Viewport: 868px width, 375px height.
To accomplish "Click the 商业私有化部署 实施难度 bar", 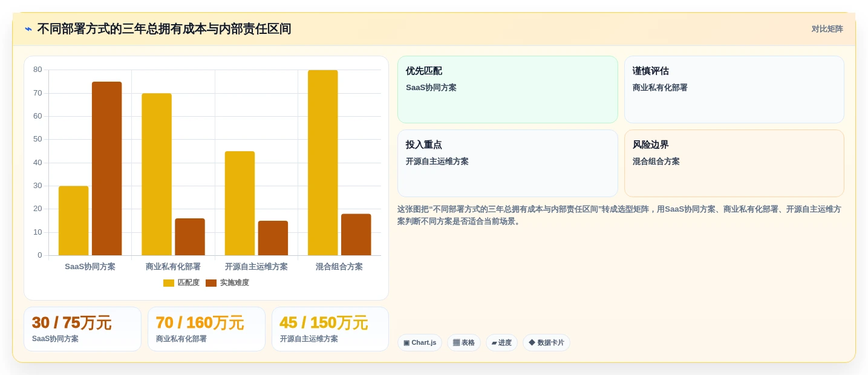I will pos(190,237).
